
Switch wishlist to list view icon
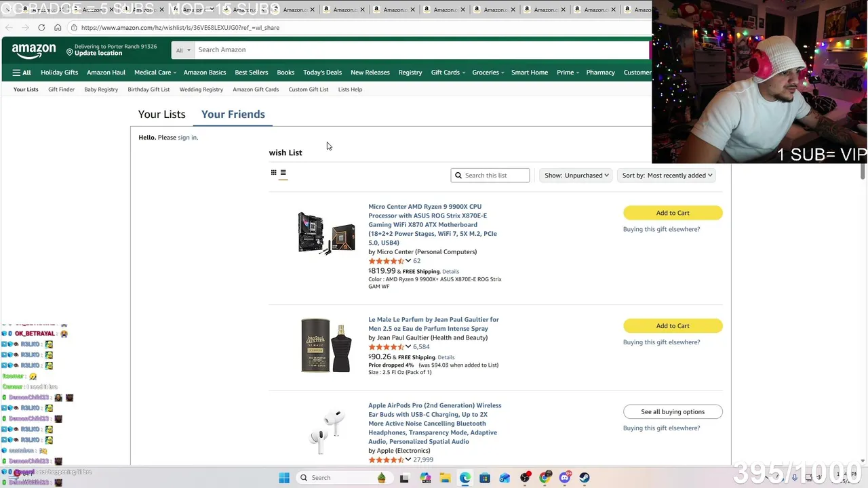(283, 172)
